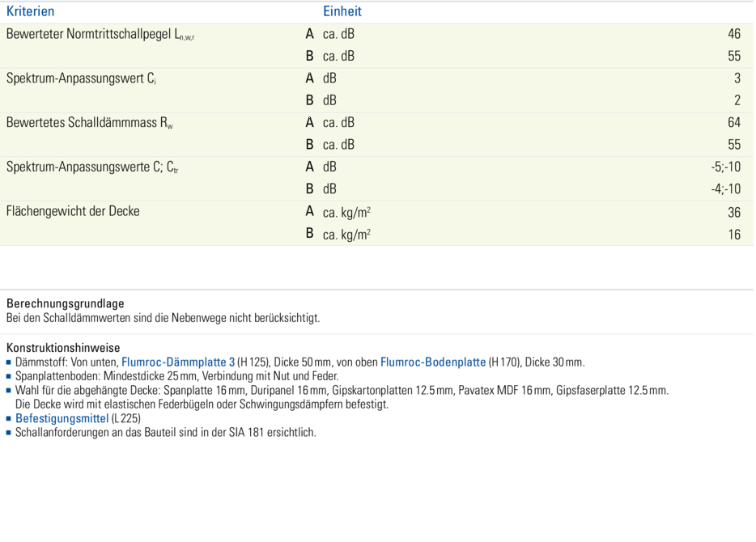Open the Flumroc-Dämmplatte 3 link
Image resolution: width=756 pixels, height=542 pixels.
point(178,362)
